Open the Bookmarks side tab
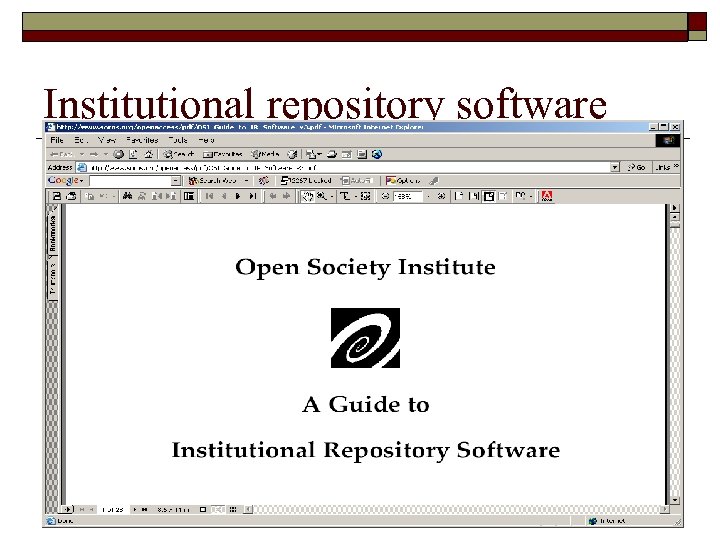This screenshot has height=540, width=720. (x=53, y=233)
